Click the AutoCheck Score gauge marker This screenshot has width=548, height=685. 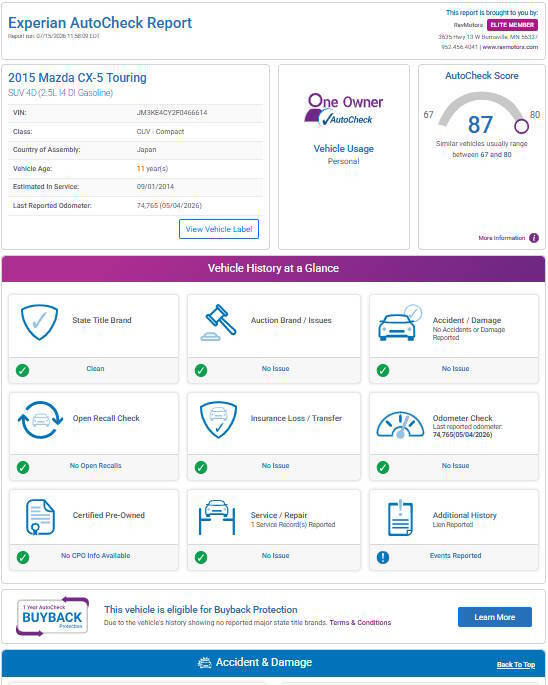pyautogui.click(x=521, y=126)
